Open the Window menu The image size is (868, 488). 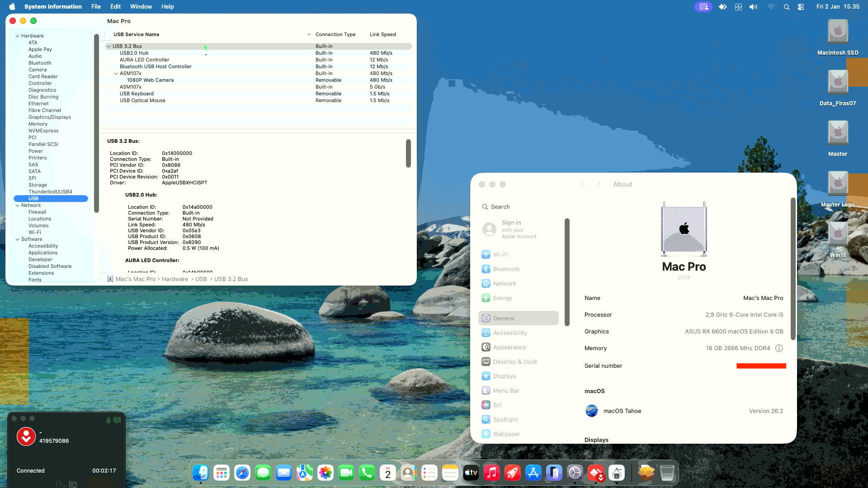tap(141, 7)
